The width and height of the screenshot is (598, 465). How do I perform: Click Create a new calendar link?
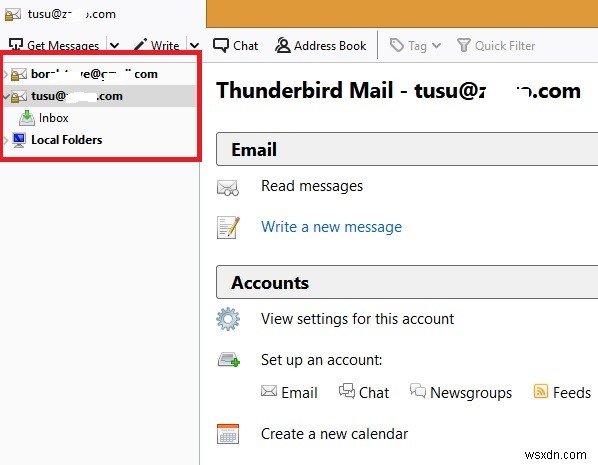click(x=334, y=434)
